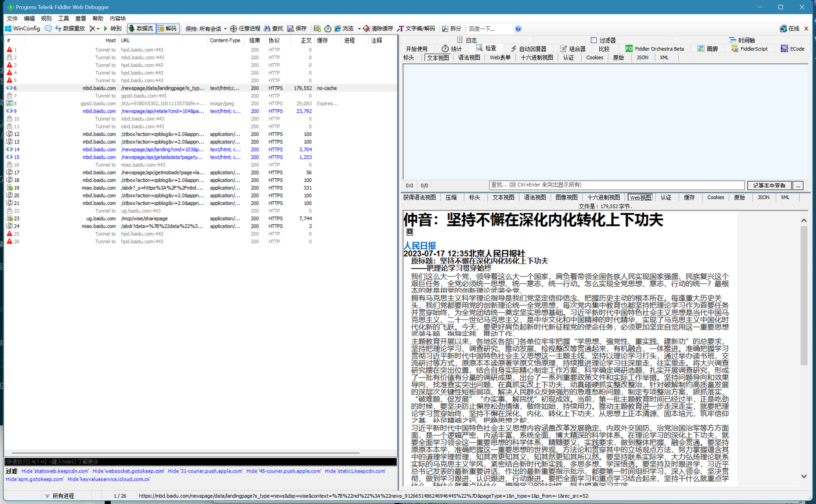The height and width of the screenshot is (504, 816).
Task: Open the View (查看) menu
Action: [81, 18]
